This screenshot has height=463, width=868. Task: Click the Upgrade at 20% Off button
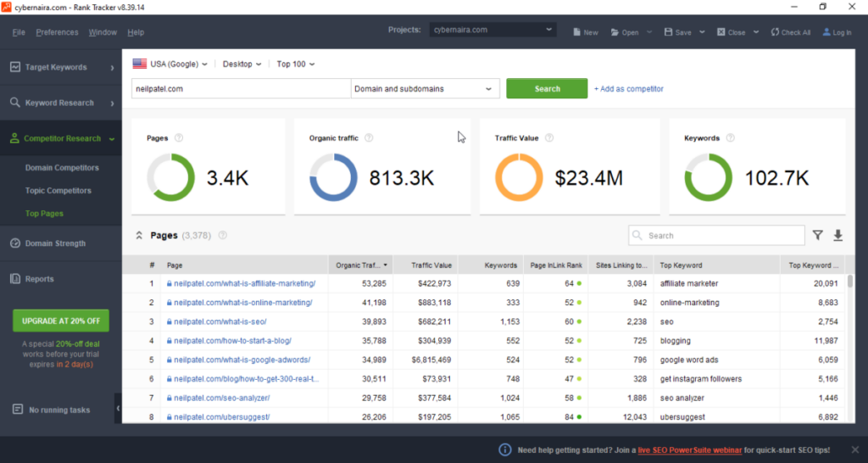pos(60,321)
